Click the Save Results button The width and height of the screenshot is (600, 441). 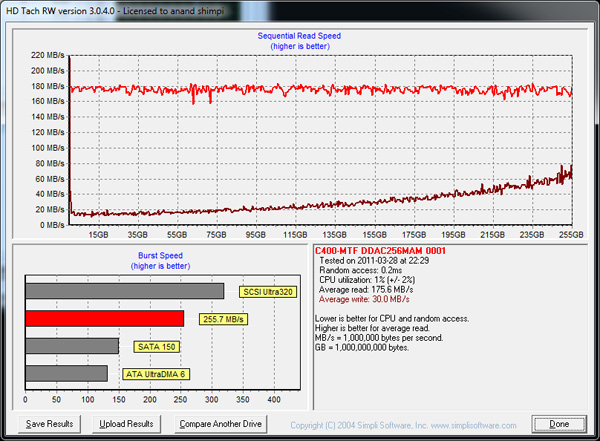point(49,424)
